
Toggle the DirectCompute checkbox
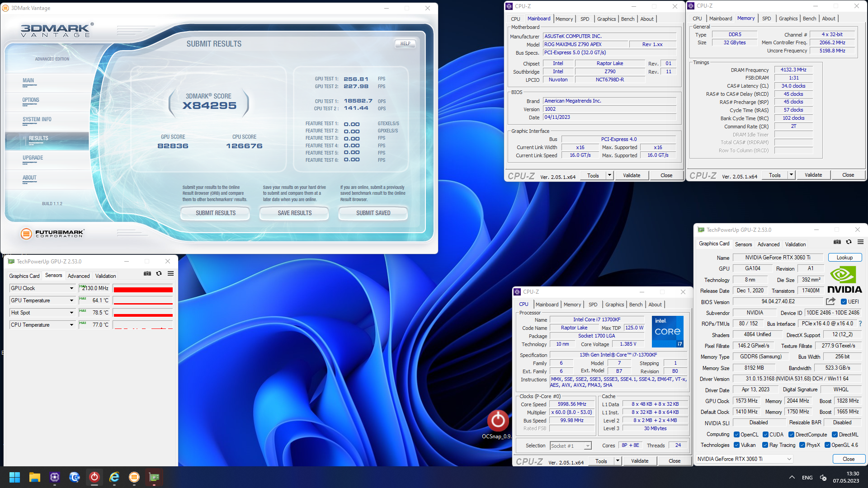click(791, 435)
